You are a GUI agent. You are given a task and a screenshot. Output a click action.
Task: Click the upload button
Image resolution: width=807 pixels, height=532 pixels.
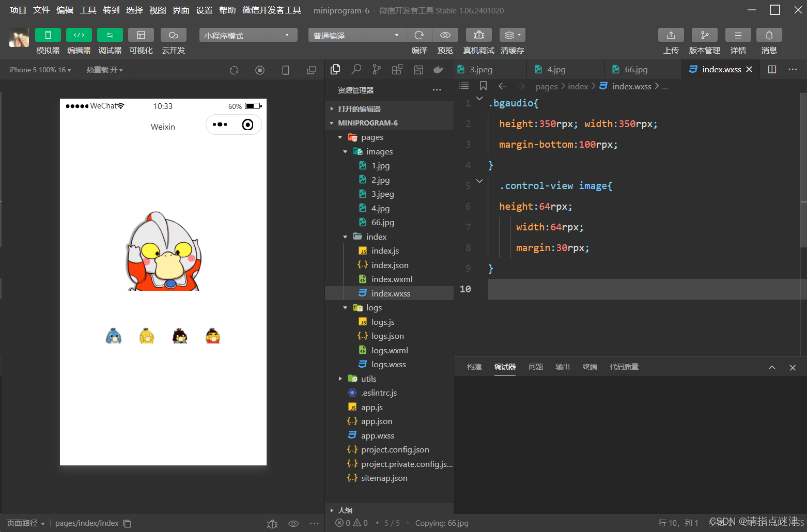point(671,35)
